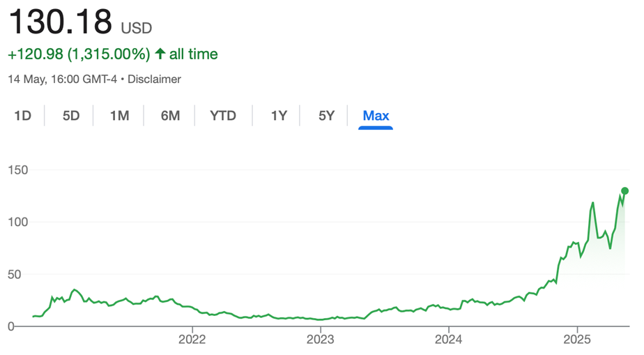644x355 pixels.
Task: Open the 6M chart range
Action: [x=171, y=116]
